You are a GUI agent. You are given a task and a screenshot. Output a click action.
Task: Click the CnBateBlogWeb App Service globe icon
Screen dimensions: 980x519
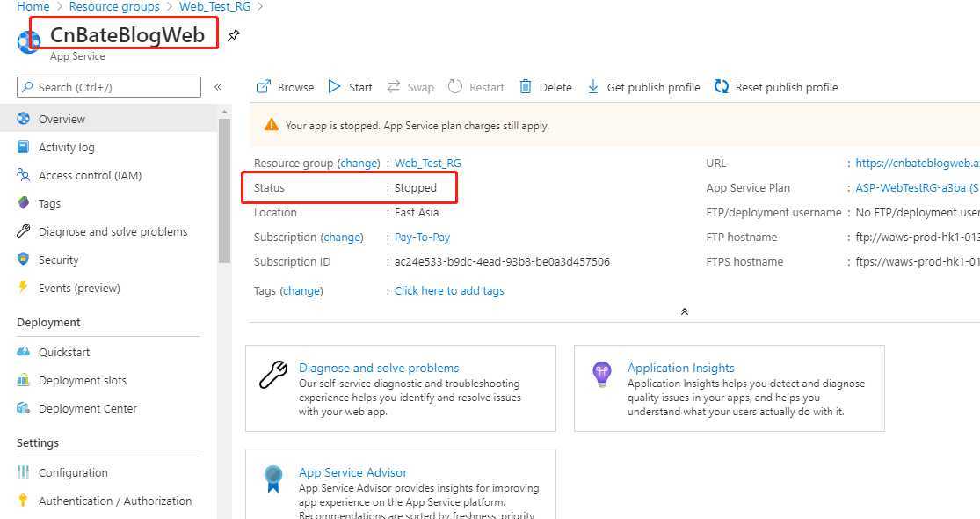[28, 40]
